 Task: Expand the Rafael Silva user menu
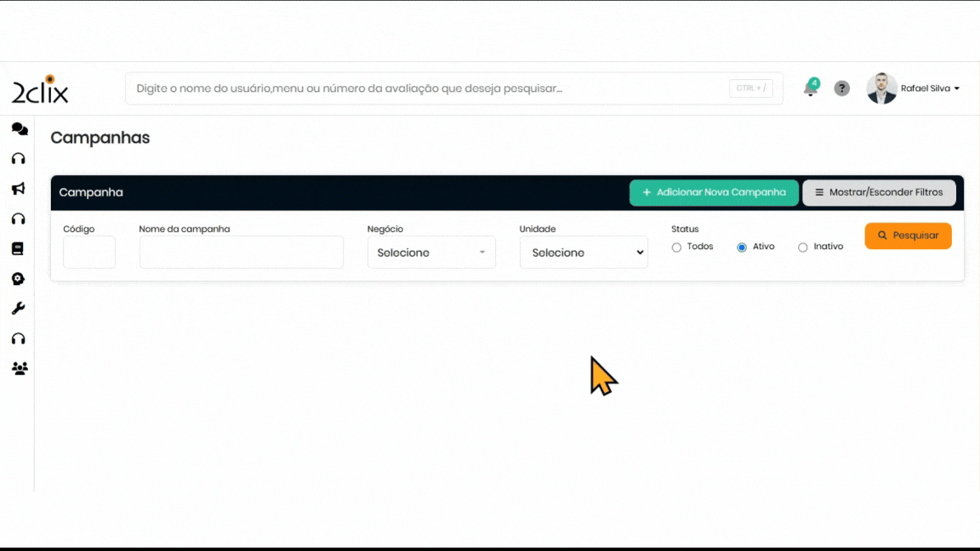[929, 88]
